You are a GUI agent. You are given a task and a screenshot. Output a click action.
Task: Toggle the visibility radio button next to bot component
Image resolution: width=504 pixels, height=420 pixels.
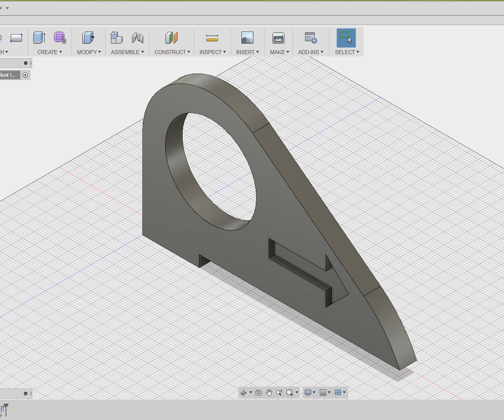25,75
